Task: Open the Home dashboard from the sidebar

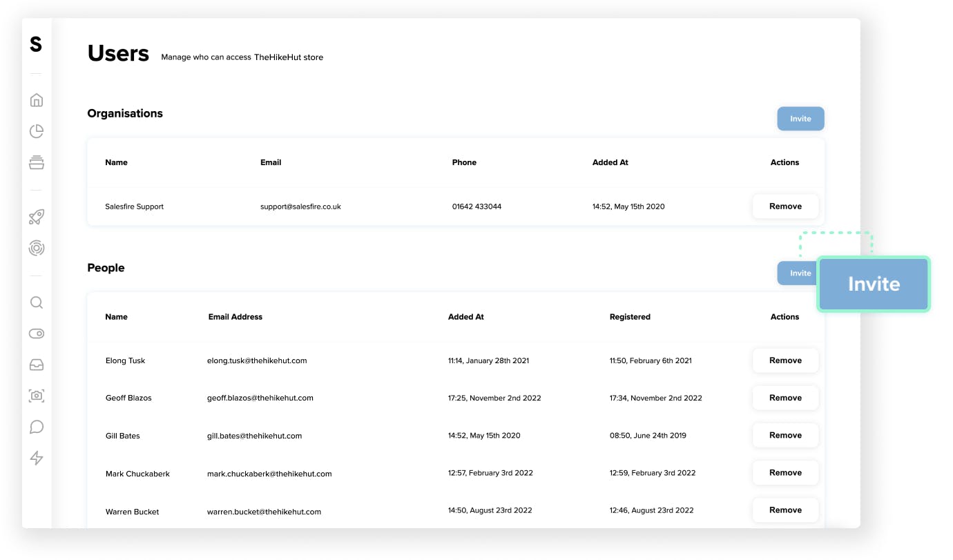Action: 36,99
